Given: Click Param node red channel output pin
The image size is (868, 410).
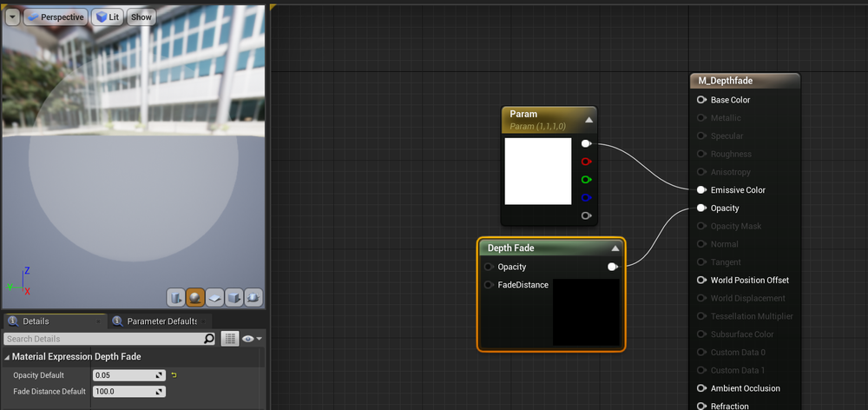Looking at the screenshot, I should pos(586,162).
